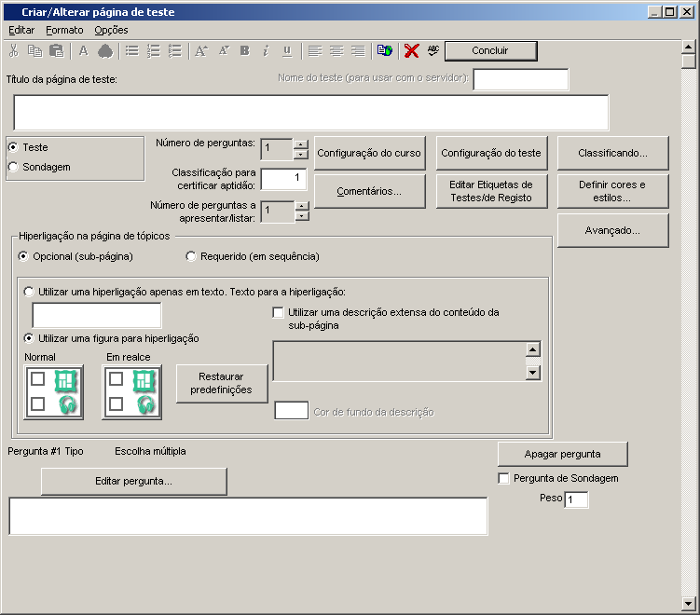This screenshot has height=615, width=700.
Task: Open the Opções menu
Action: 111,31
